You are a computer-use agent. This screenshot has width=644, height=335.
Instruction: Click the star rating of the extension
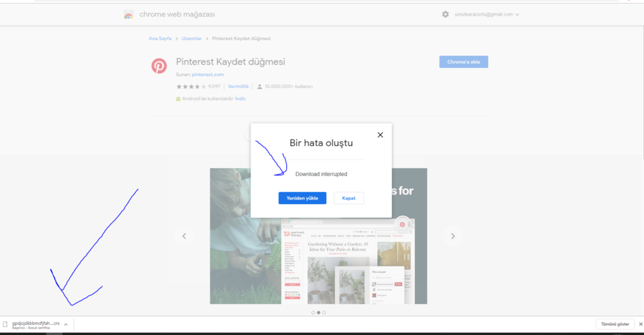(191, 87)
